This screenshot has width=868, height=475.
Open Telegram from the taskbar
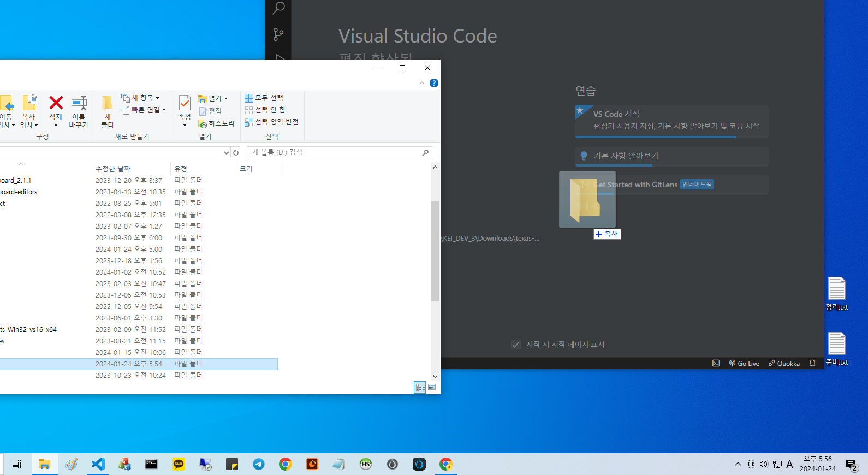[x=259, y=464]
